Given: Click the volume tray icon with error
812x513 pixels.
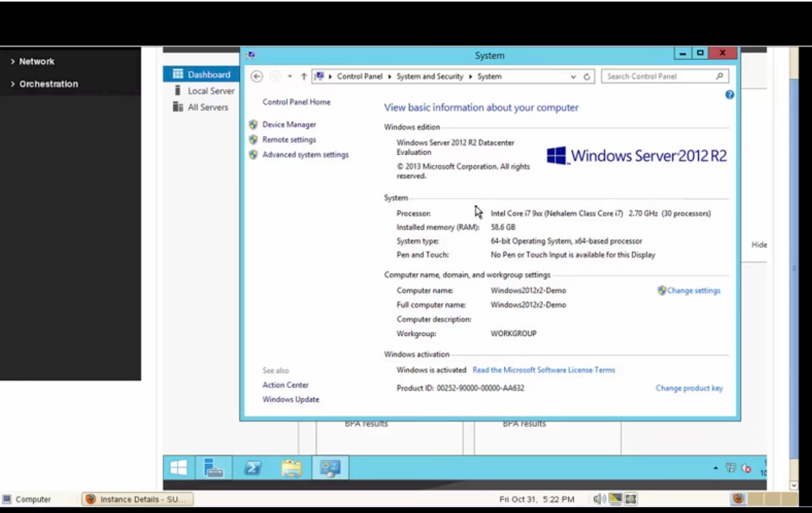Looking at the screenshot, I should [746, 468].
